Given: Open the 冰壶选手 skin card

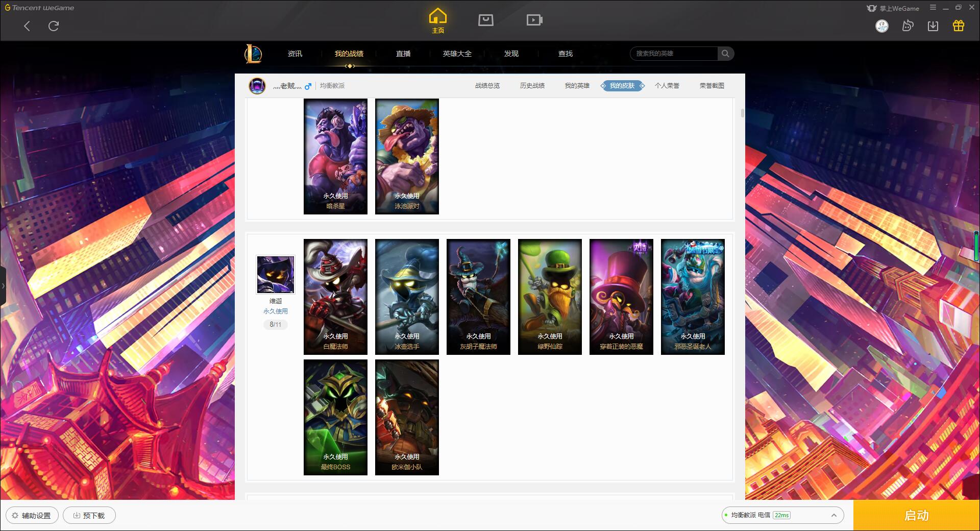Looking at the screenshot, I should click(x=407, y=297).
